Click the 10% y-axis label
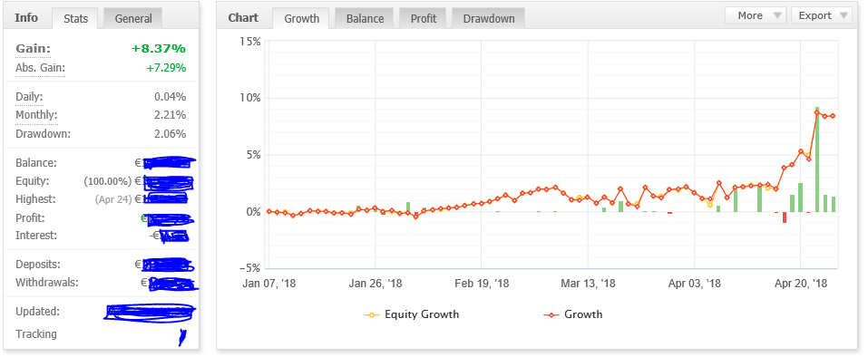The height and width of the screenshot is (357, 868). (249, 99)
